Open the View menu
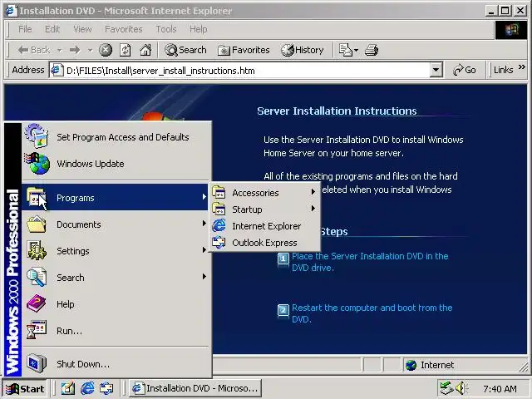 pyautogui.click(x=82, y=30)
